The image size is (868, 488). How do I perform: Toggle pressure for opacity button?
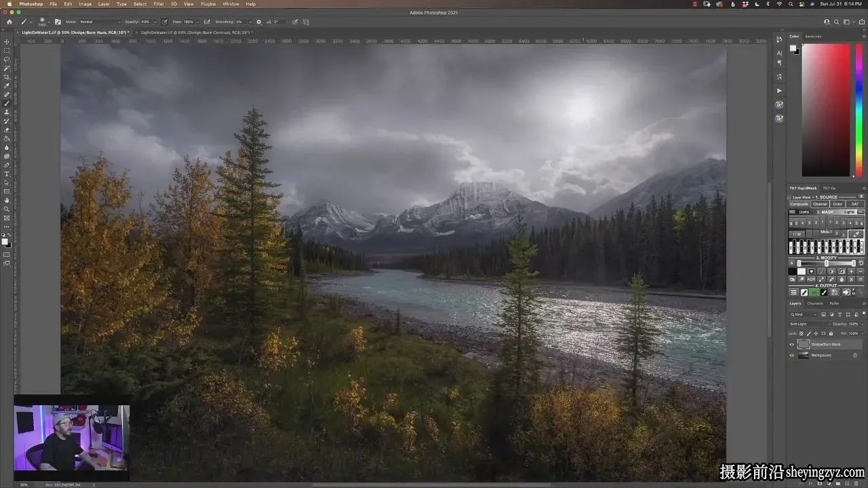165,22
